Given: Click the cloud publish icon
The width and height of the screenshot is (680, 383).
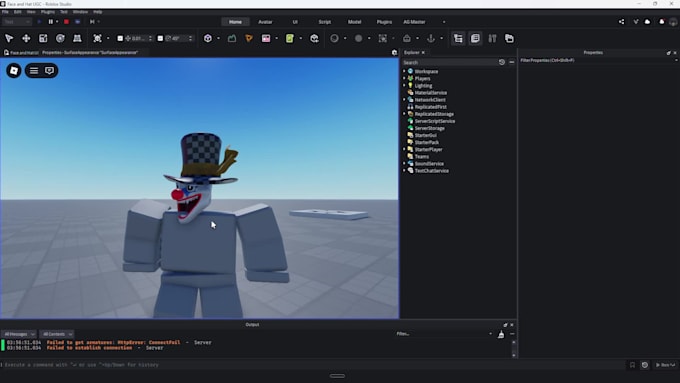Looking at the screenshot, I should pos(647,22).
